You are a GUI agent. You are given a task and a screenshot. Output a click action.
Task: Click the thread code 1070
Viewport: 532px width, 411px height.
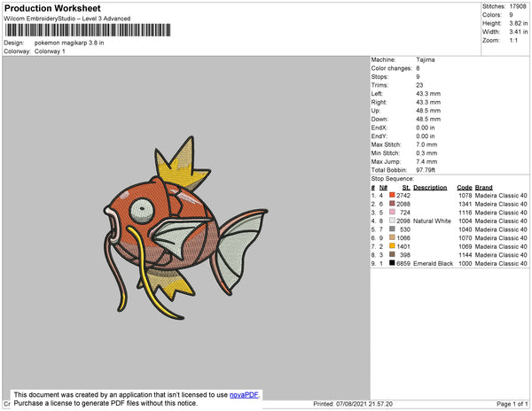[465, 238]
